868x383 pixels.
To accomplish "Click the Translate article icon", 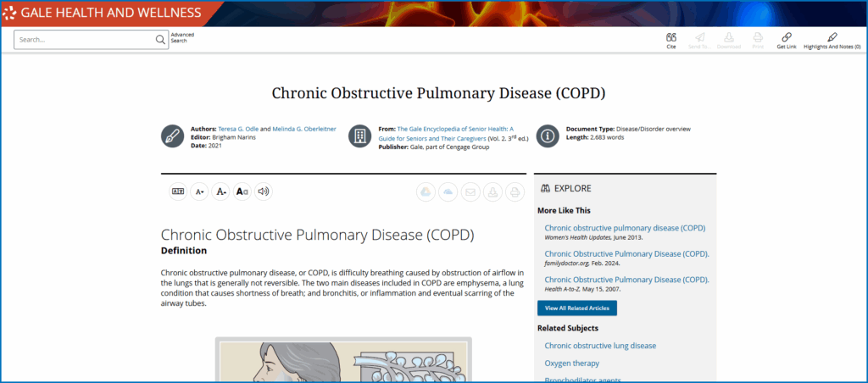I will point(178,191).
